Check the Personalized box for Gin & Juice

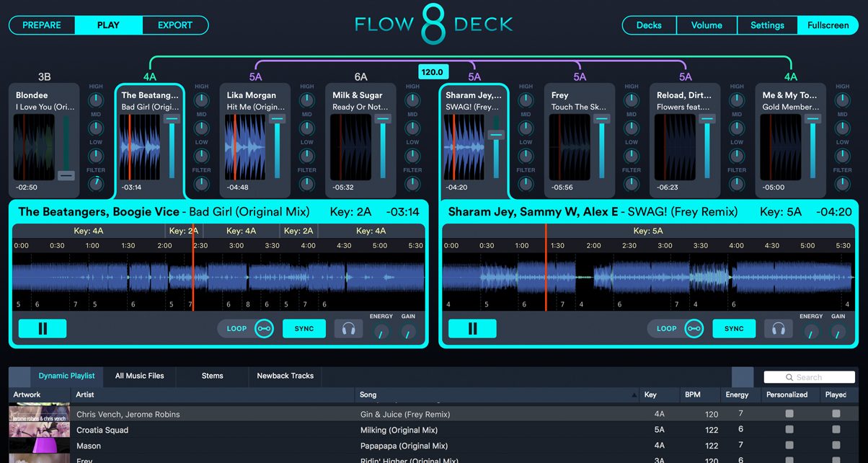[x=789, y=413]
